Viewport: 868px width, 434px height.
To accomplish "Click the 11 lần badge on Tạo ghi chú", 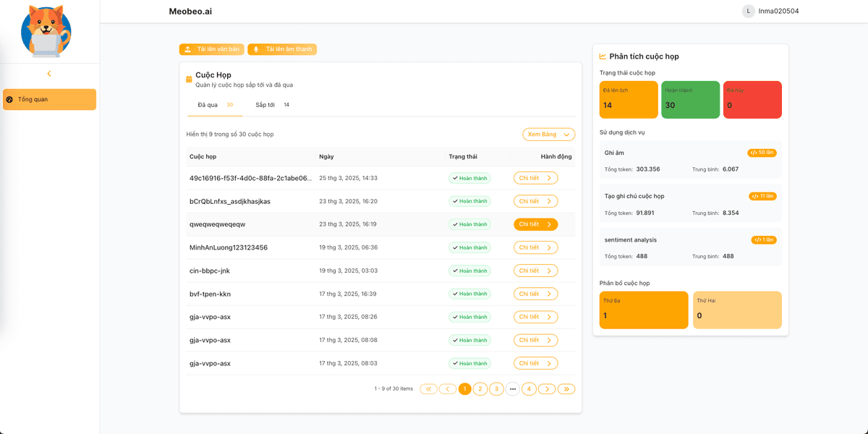I will tap(762, 195).
